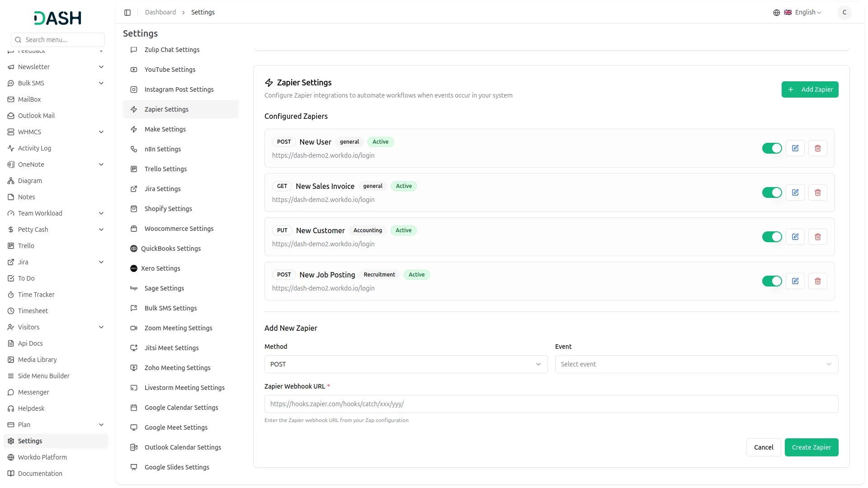Click the globe language icon
This screenshot has width=868, height=488.
[x=777, y=13]
